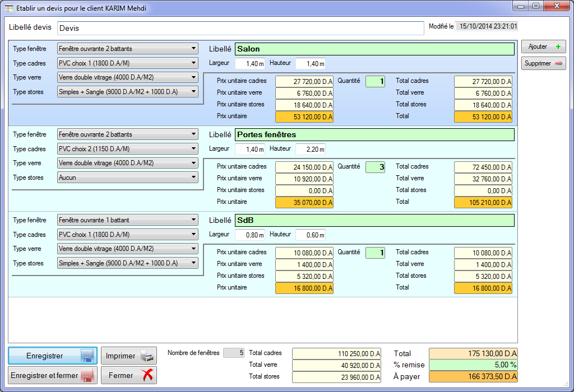Open Type fenêtre dropdown for Salon
The height and width of the screenshot is (392, 574).
pyautogui.click(x=128, y=49)
